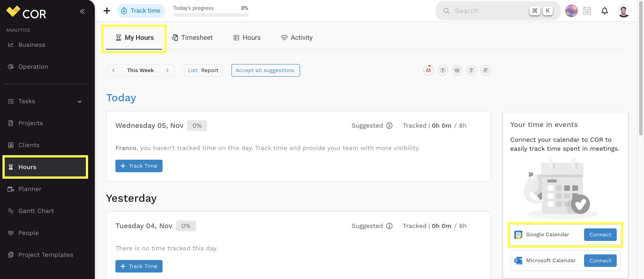Open the notifications bell

tap(604, 11)
